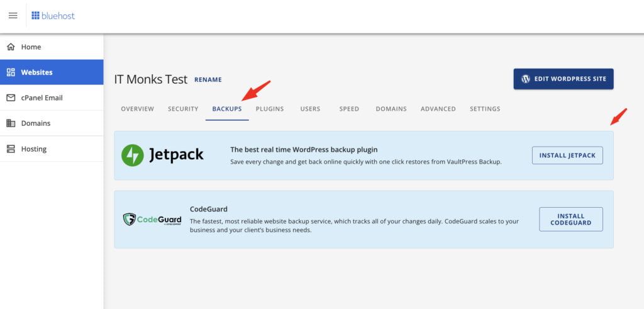Image resolution: width=644 pixels, height=309 pixels.
Task: Click 'The best real time WordPress backup plugin' heading
Action: tap(304, 150)
